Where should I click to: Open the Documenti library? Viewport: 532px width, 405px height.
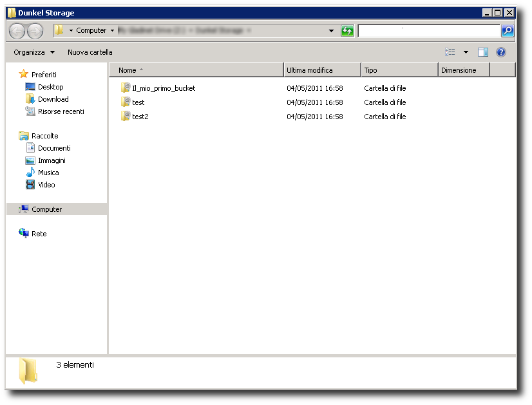click(x=54, y=148)
